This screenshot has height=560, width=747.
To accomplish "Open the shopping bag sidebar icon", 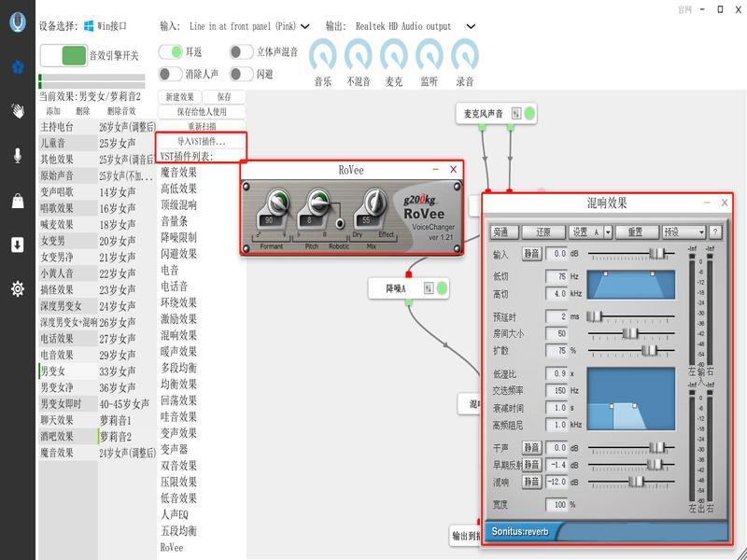I will tap(18, 201).
